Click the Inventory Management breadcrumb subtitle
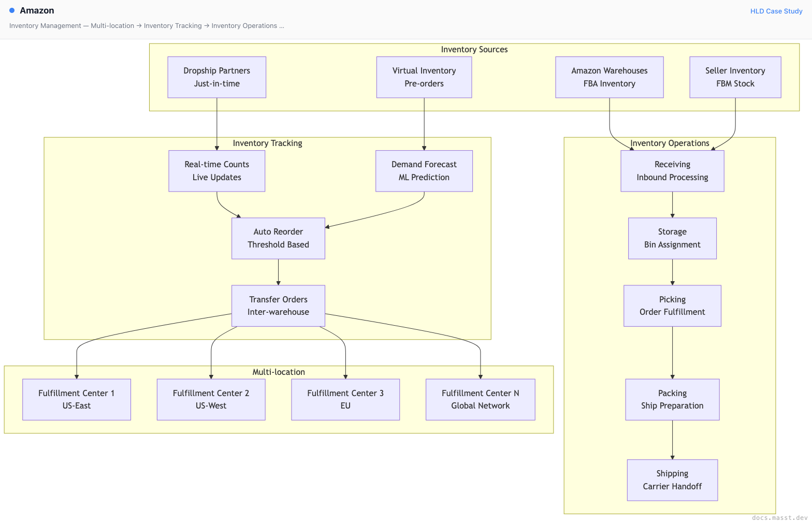Screen dimensions: 812x524 click(147, 26)
